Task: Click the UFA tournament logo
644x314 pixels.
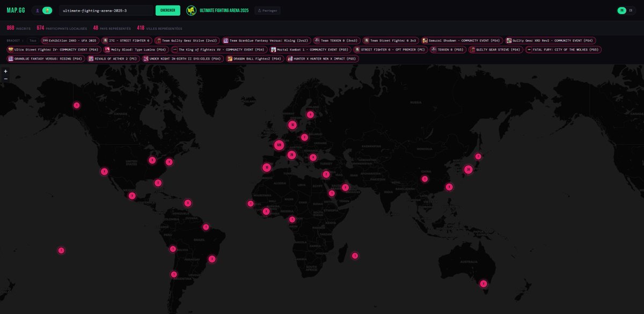Action: pyautogui.click(x=191, y=10)
